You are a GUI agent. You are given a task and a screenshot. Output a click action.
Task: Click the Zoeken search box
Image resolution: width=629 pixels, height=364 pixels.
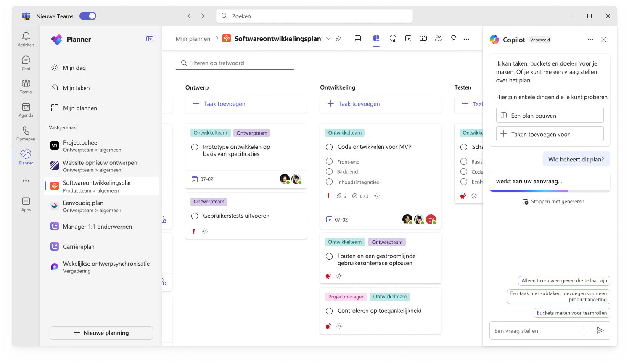(314, 16)
